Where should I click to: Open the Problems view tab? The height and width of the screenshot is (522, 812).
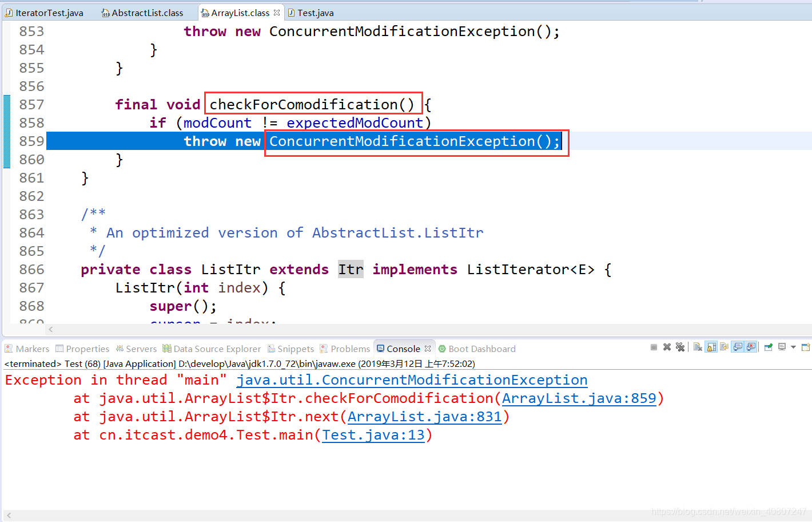345,349
